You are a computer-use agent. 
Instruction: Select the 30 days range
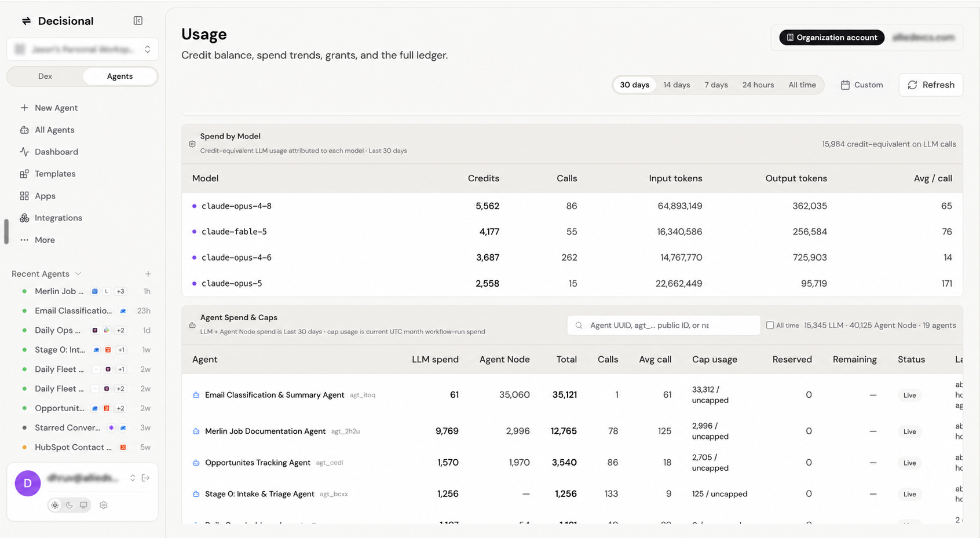pyautogui.click(x=634, y=85)
